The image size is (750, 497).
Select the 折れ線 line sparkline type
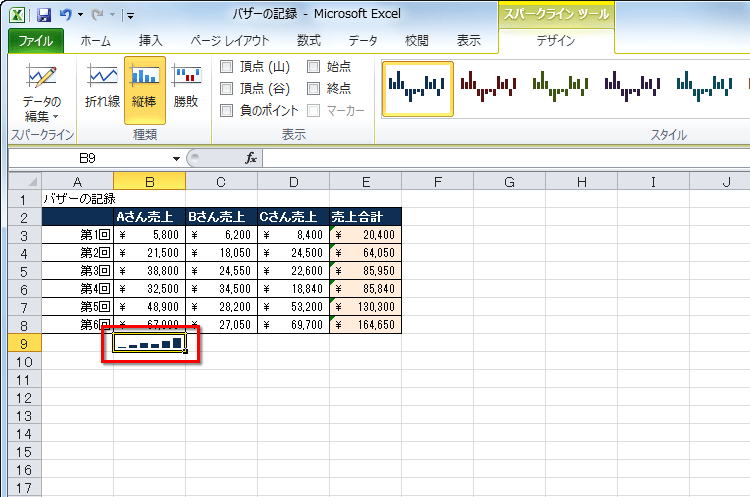(102, 85)
